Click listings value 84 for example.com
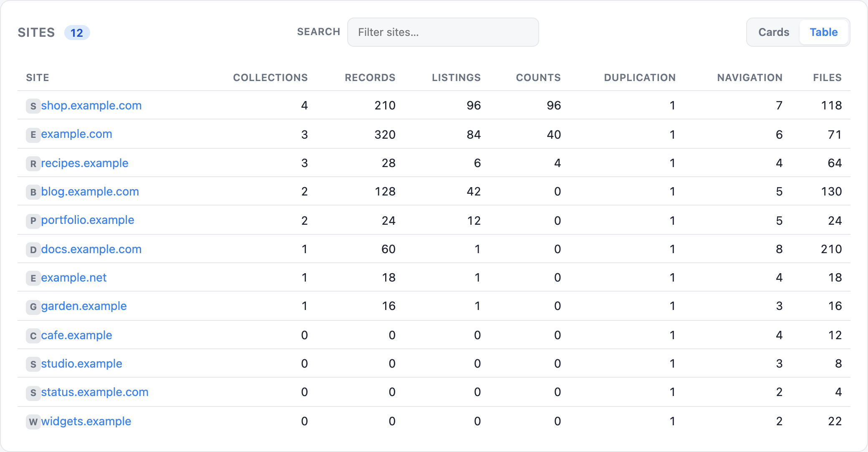The height and width of the screenshot is (452, 868). [x=474, y=135]
